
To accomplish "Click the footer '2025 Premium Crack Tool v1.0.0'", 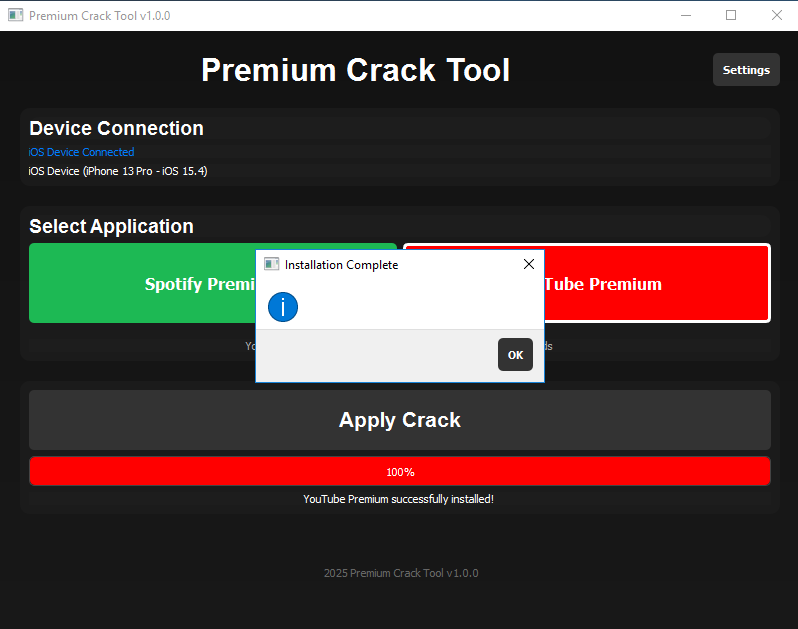I will click(x=401, y=573).
